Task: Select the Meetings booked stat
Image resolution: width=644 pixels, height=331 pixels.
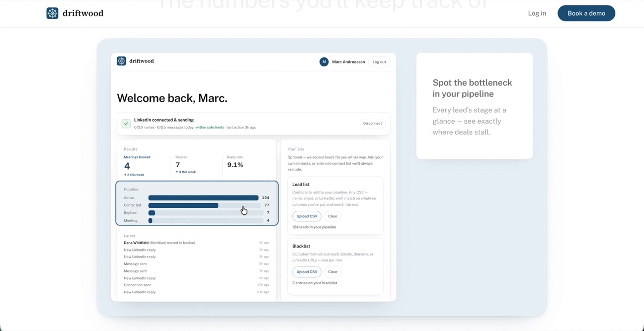Action: [137, 165]
